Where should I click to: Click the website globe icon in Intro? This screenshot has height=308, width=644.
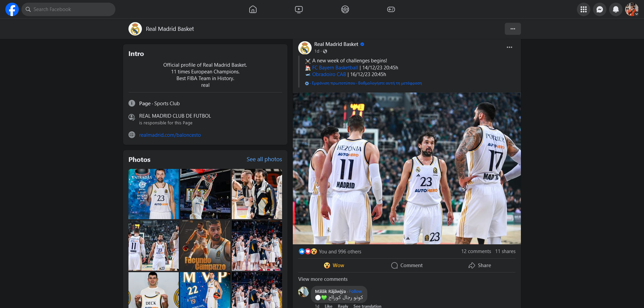[132, 135]
